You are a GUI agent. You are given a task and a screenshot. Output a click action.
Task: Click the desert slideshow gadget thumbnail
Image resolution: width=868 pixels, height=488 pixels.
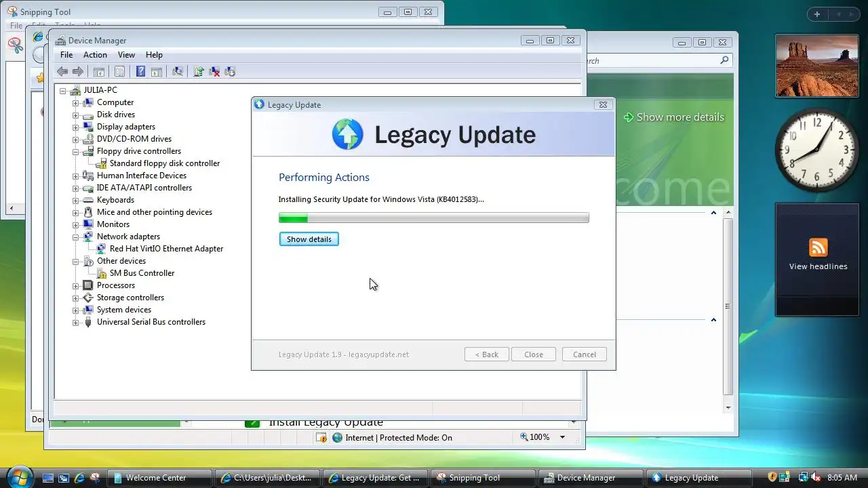pyautogui.click(x=817, y=66)
